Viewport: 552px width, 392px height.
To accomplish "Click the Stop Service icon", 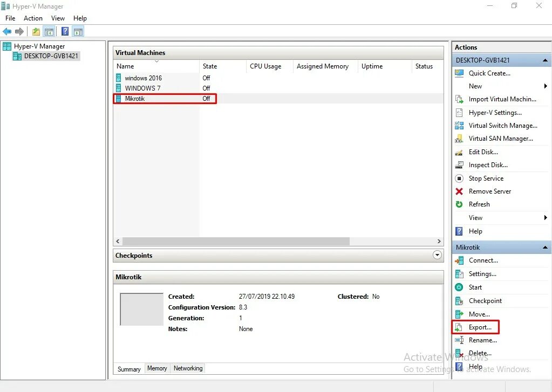I will tap(459, 178).
